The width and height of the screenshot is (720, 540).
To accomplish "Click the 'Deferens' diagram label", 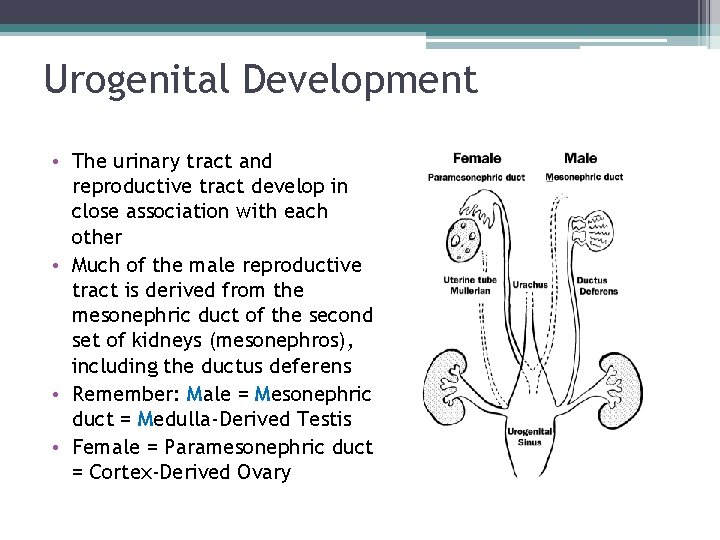I will point(598,291).
